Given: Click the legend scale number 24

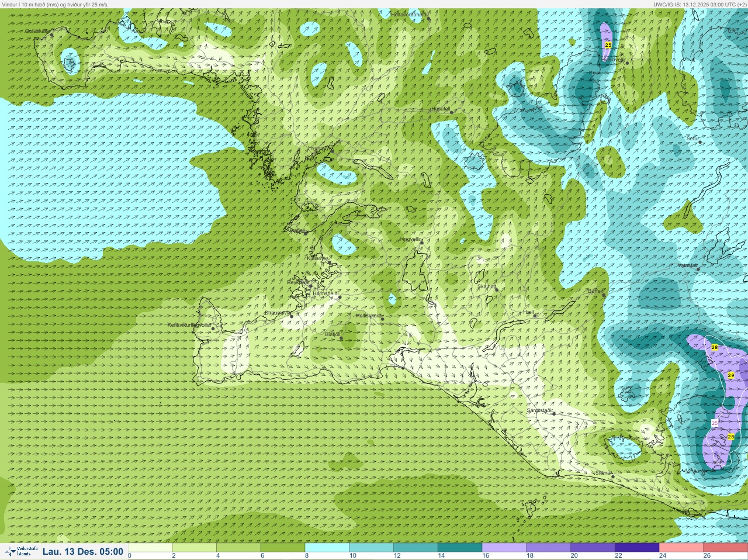Looking at the screenshot, I should [x=663, y=556].
